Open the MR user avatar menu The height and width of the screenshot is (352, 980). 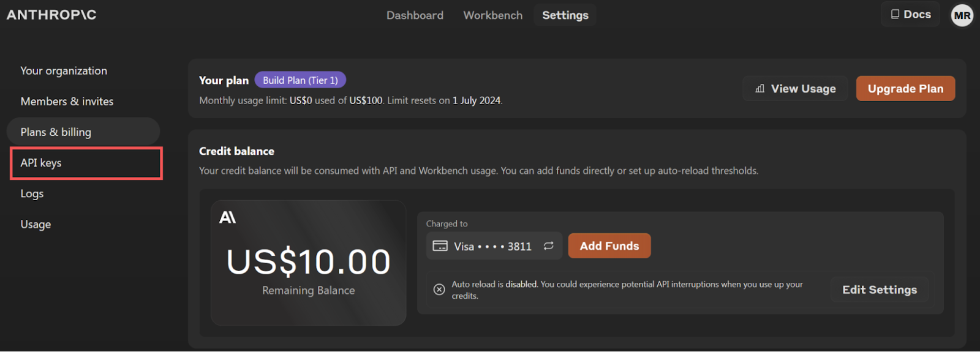click(962, 15)
